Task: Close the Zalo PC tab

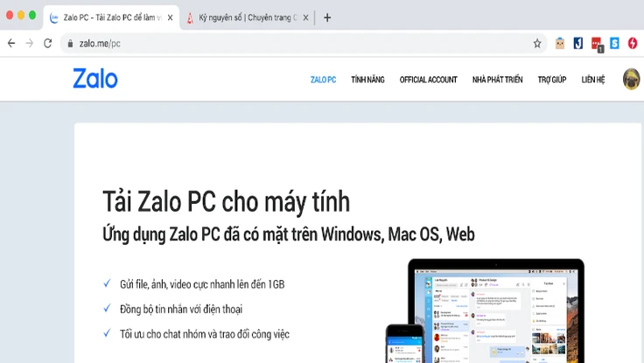Action: [170, 17]
